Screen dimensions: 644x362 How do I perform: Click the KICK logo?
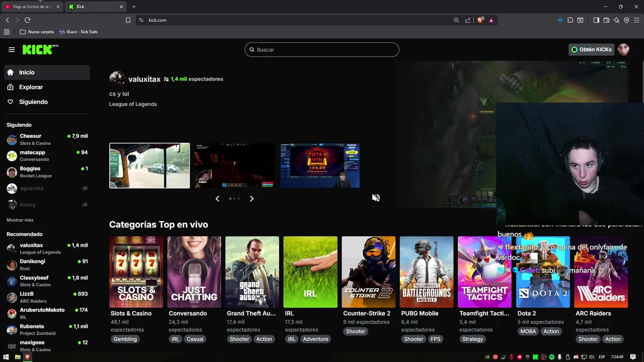(x=40, y=49)
